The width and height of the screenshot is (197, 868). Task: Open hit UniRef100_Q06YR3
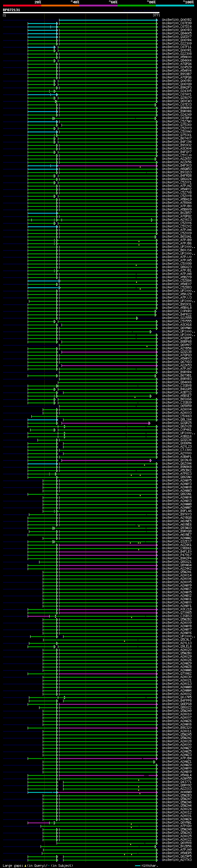point(176,30)
